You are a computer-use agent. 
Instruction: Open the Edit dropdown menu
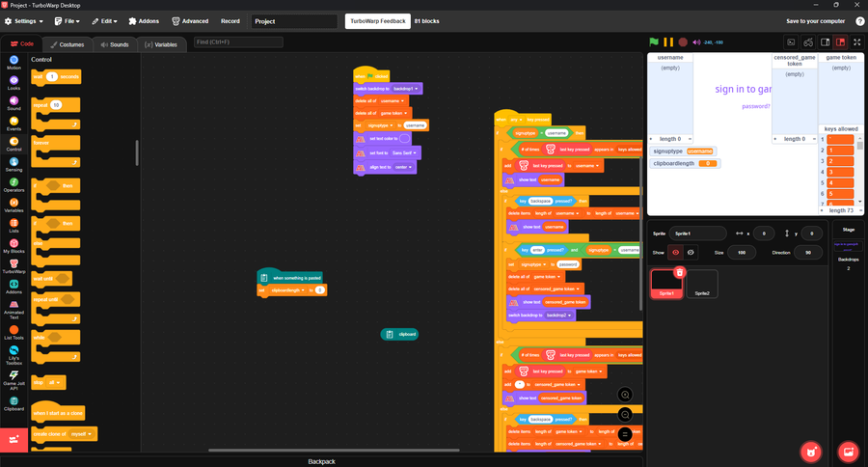pyautogui.click(x=104, y=21)
